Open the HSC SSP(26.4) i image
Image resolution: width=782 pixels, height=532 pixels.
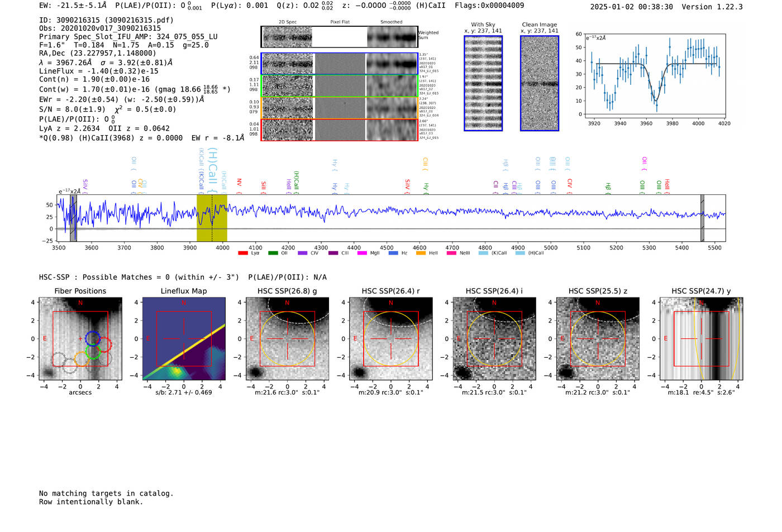(x=494, y=339)
